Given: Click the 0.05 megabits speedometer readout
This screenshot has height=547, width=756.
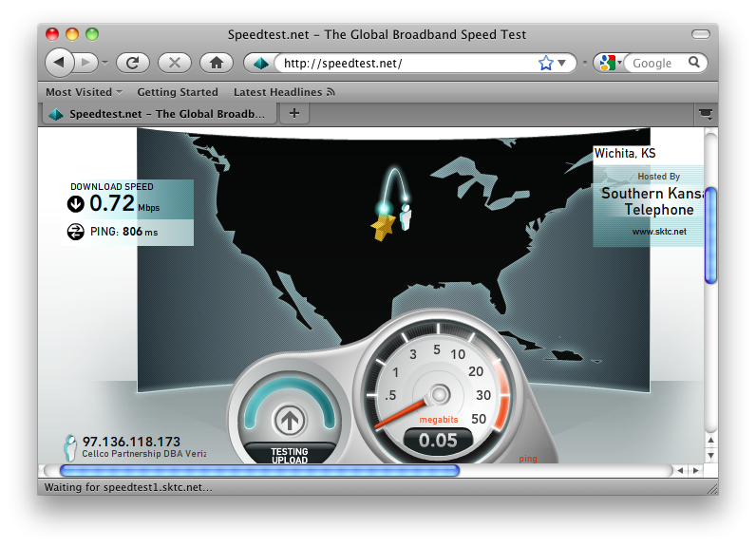Looking at the screenshot, I should [x=438, y=441].
